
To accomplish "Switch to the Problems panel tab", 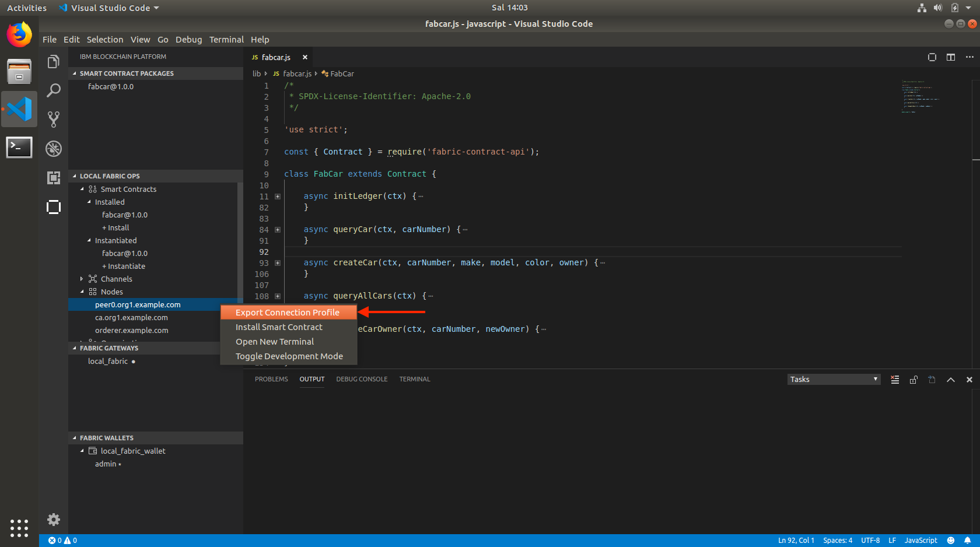I will (271, 379).
